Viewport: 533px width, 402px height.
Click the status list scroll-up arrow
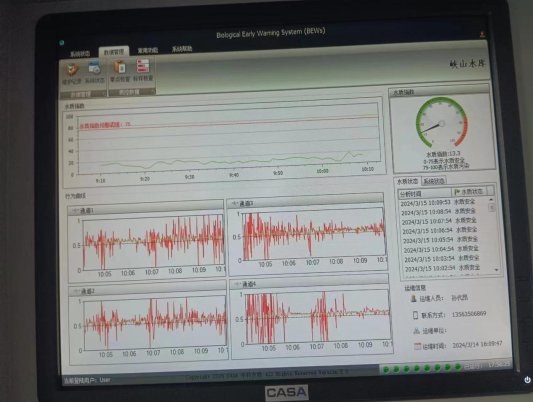[x=491, y=199]
